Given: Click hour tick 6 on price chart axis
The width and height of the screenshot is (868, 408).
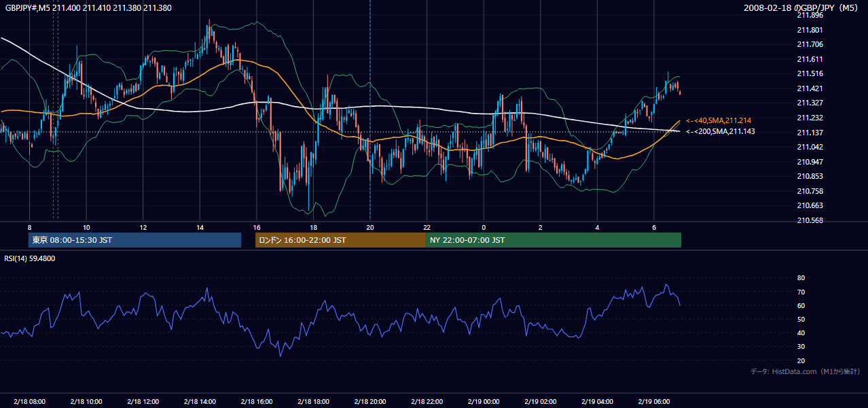Looking at the screenshot, I should pyautogui.click(x=654, y=227).
